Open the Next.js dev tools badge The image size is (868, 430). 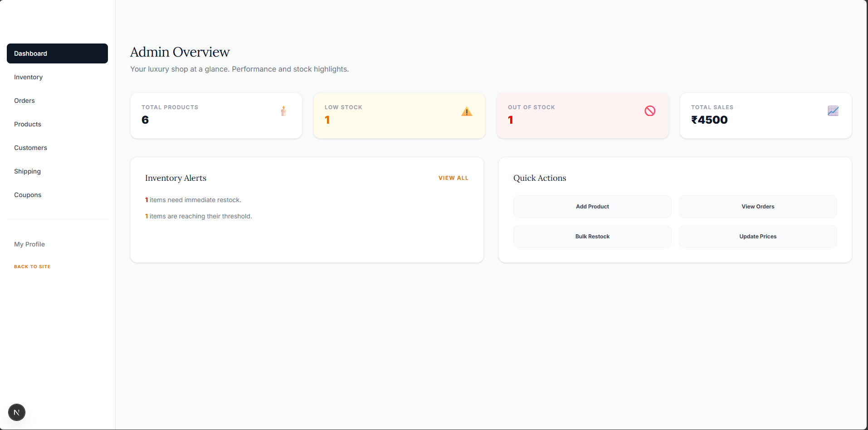click(17, 412)
